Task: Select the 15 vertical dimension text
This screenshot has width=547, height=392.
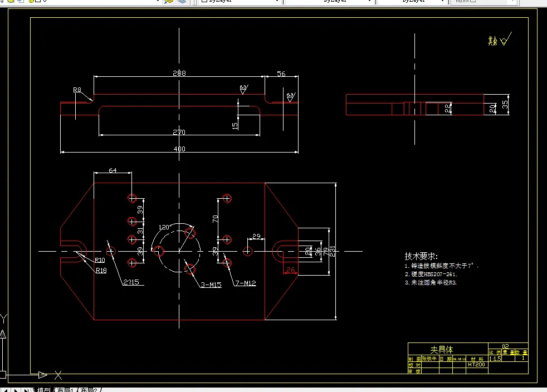Action: pos(235,125)
